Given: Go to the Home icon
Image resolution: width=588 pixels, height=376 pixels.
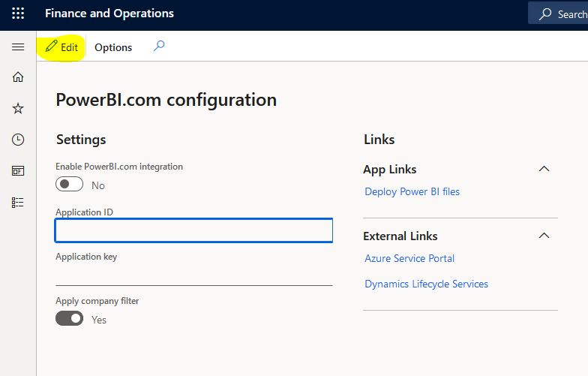Looking at the screenshot, I should (18, 77).
